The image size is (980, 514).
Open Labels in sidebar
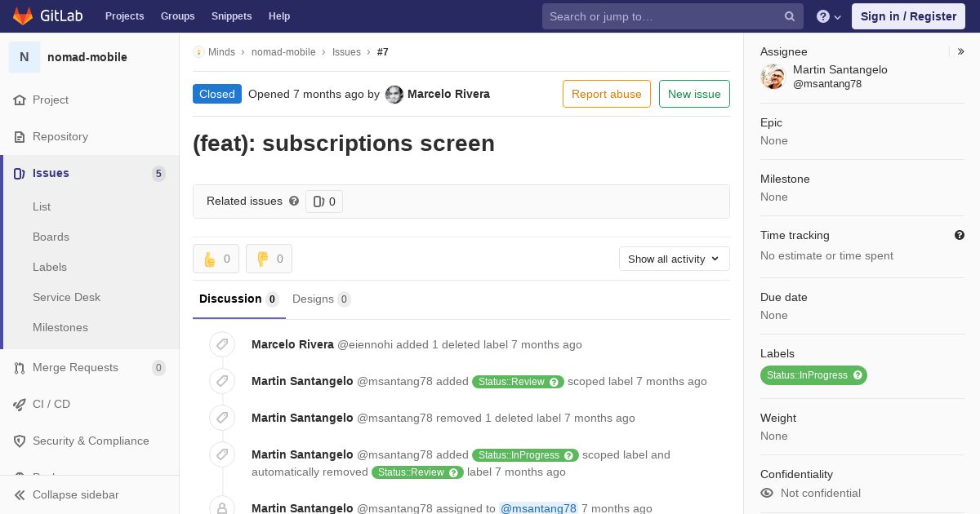click(50, 267)
